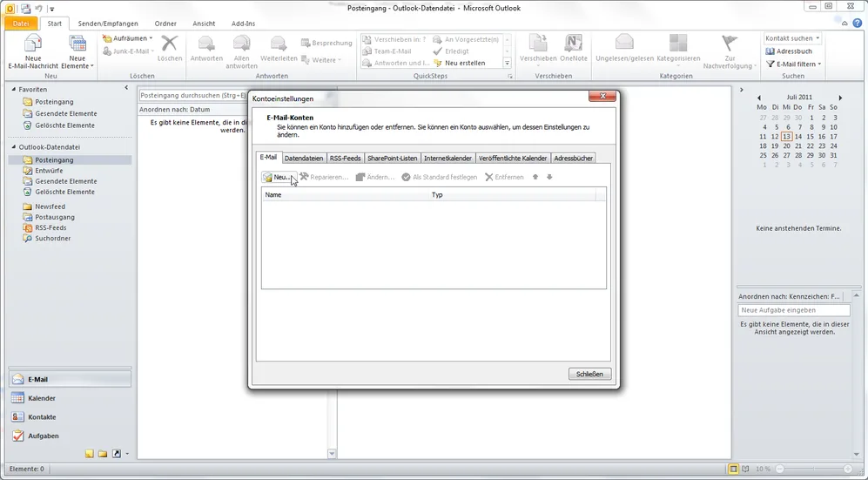The height and width of the screenshot is (480, 868).
Task: Expand the QuickSteps gallery
Action: click(507, 64)
